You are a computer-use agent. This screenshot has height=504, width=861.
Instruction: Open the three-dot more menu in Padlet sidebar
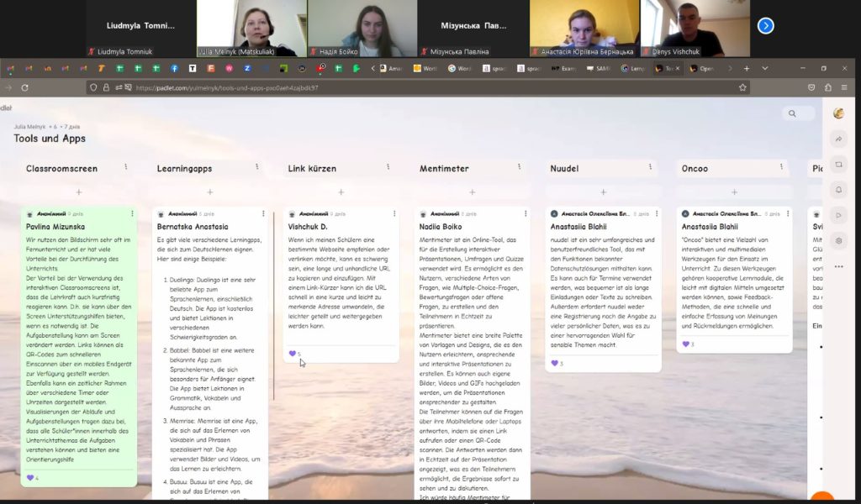click(838, 266)
